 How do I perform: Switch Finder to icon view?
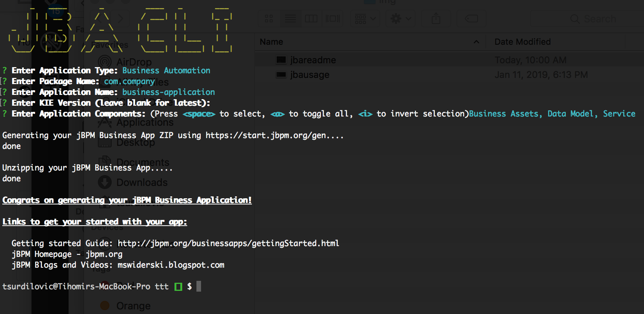(269, 19)
